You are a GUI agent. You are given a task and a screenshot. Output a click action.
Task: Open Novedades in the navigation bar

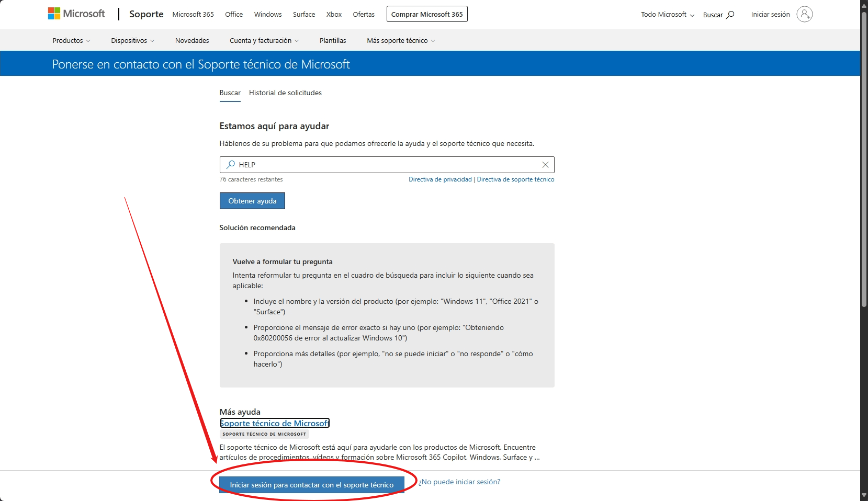point(192,40)
